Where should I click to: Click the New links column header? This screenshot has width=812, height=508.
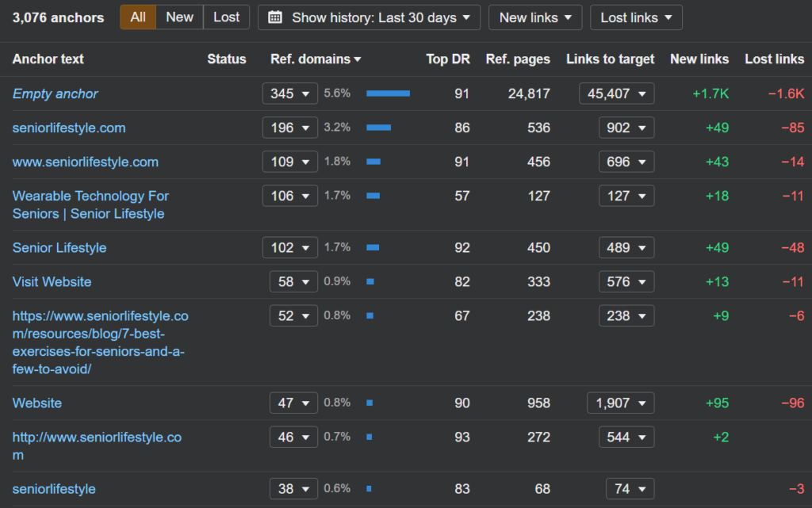(x=699, y=59)
